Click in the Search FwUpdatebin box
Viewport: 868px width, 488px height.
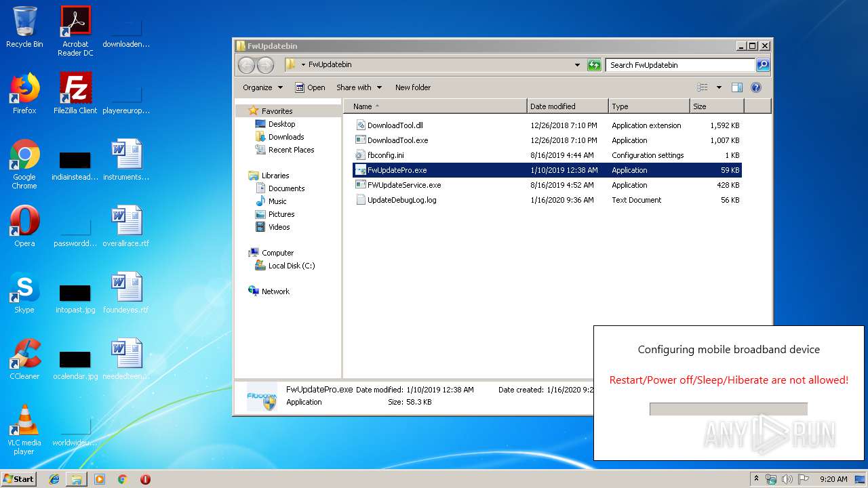tap(680, 65)
